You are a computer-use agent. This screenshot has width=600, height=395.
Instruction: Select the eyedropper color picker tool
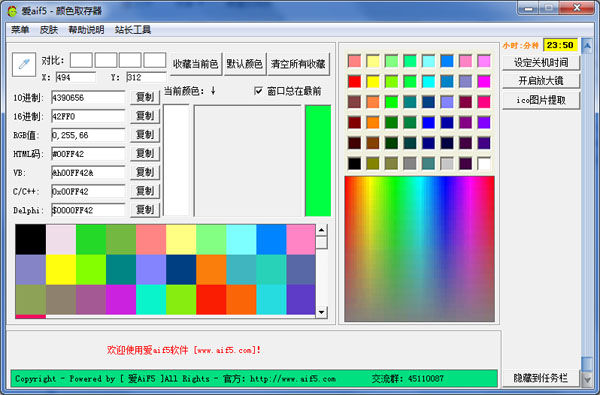click(x=24, y=64)
